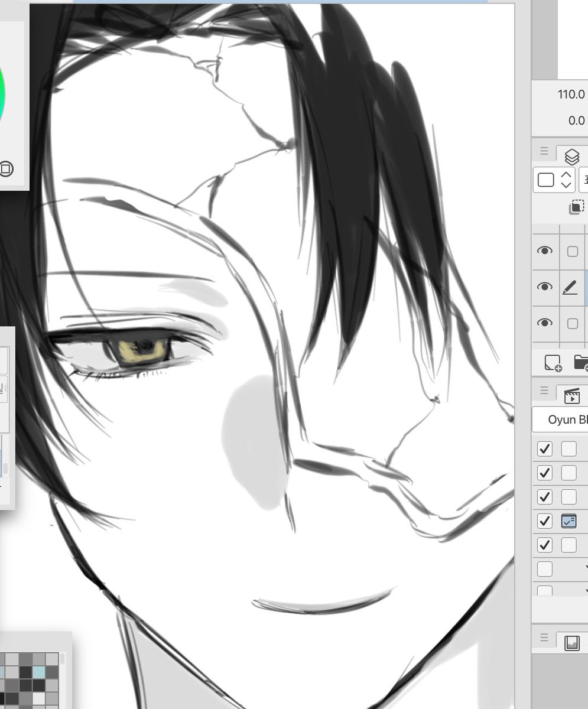
Task: Uncheck the checkbox beside the blue list icon
Action: [544, 521]
